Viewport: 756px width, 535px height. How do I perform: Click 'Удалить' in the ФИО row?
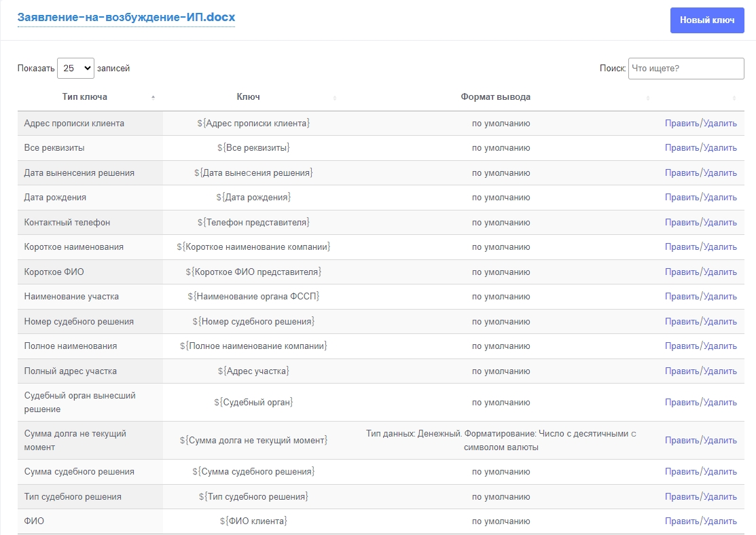[719, 521]
